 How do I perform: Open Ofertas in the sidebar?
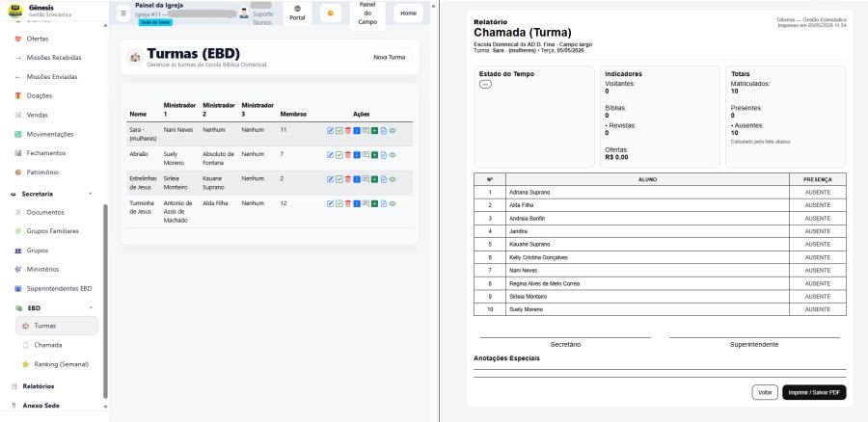(x=38, y=39)
